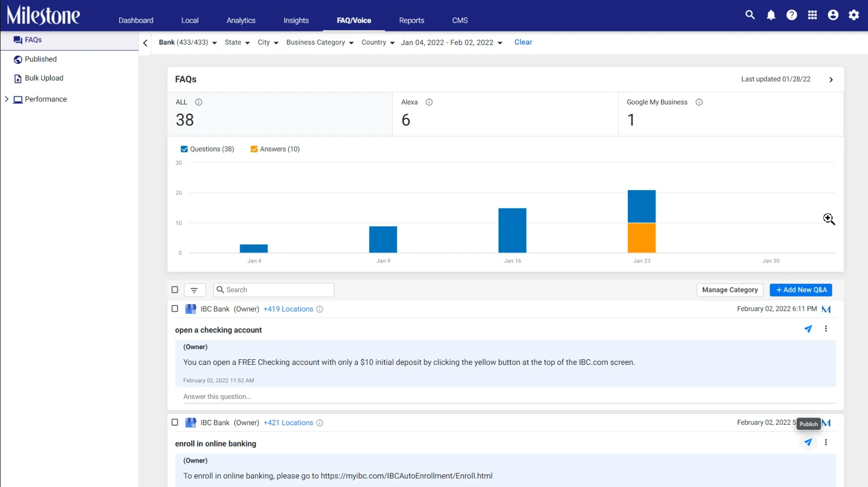The height and width of the screenshot is (487, 868).
Task: Click the FAQs chat icon in sidebar
Action: pos(18,40)
